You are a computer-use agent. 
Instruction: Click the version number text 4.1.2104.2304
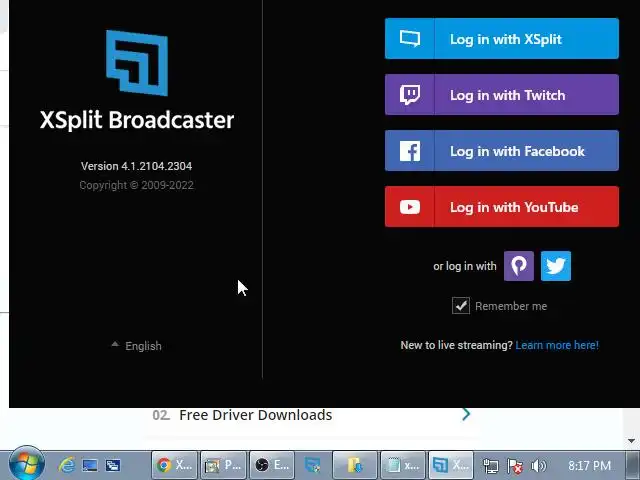(x=157, y=166)
